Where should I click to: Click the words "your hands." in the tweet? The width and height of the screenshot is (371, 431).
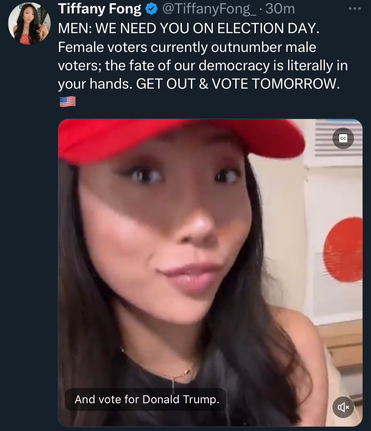[94, 84]
